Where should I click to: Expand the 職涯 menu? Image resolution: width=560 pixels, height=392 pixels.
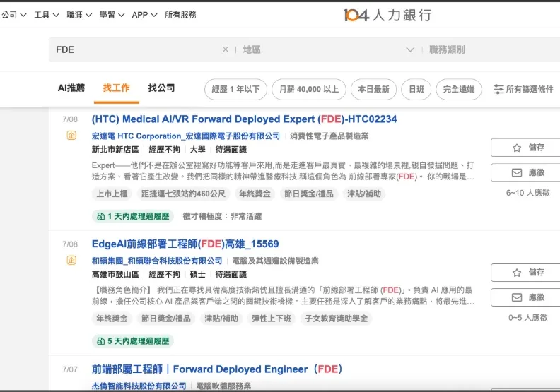click(79, 15)
